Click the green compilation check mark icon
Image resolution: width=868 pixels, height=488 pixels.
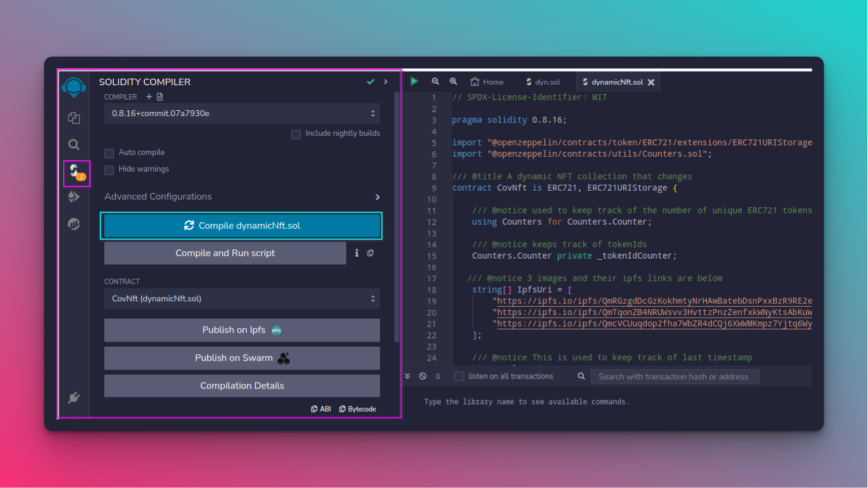click(371, 82)
